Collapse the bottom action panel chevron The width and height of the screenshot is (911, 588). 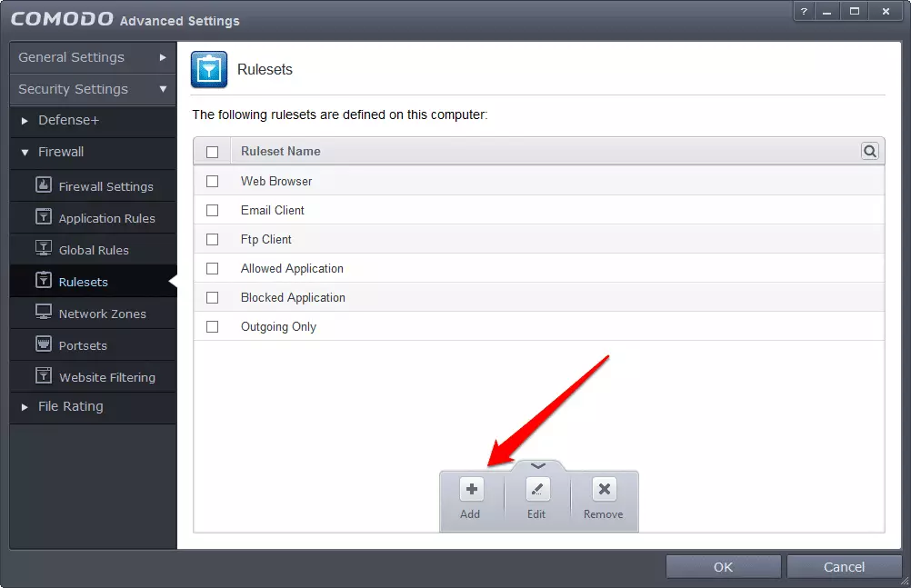538,465
